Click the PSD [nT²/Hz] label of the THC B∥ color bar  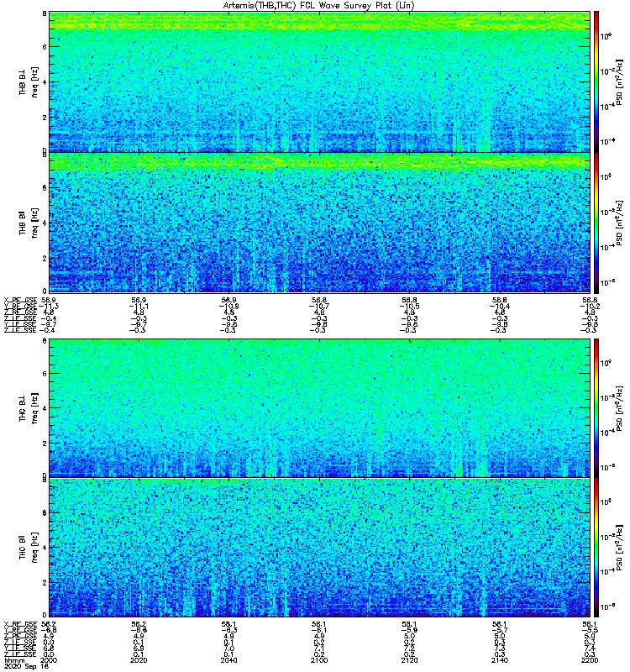(x=619, y=548)
